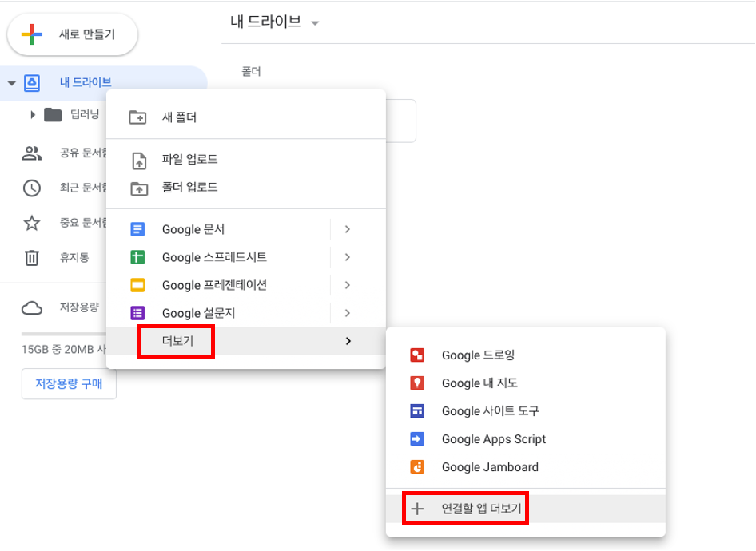Click the orange Google Jamboard icon

417,466
